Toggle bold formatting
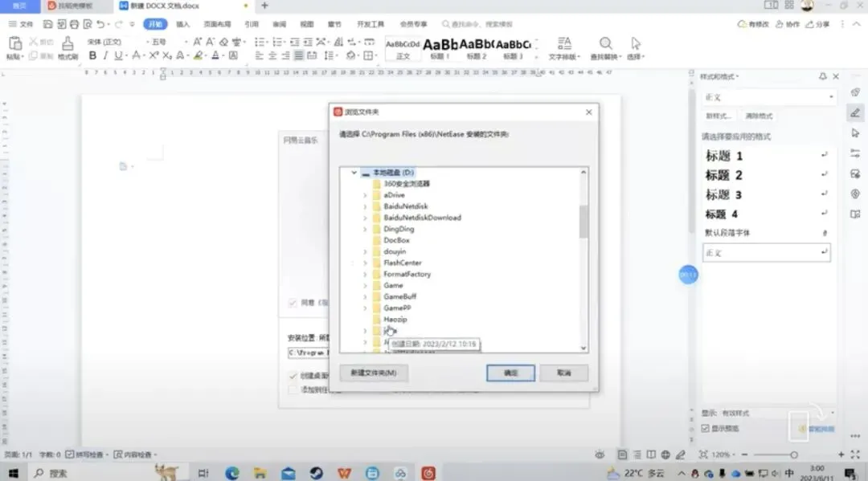868x481 pixels. tap(92, 55)
